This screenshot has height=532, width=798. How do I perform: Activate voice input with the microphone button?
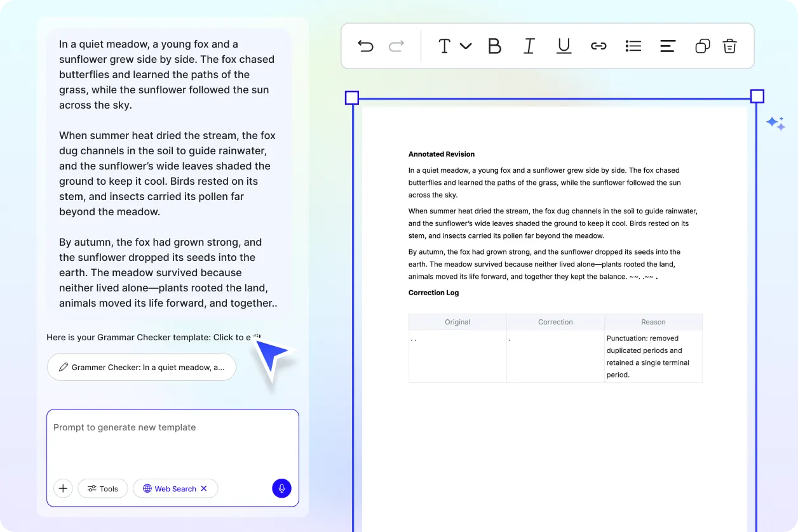pyautogui.click(x=281, y=488)
